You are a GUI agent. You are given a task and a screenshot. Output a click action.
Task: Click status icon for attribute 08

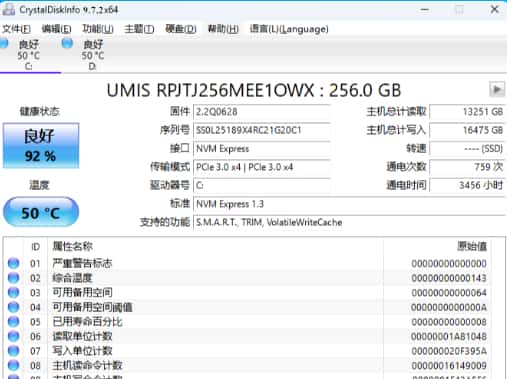click(14, 365)
